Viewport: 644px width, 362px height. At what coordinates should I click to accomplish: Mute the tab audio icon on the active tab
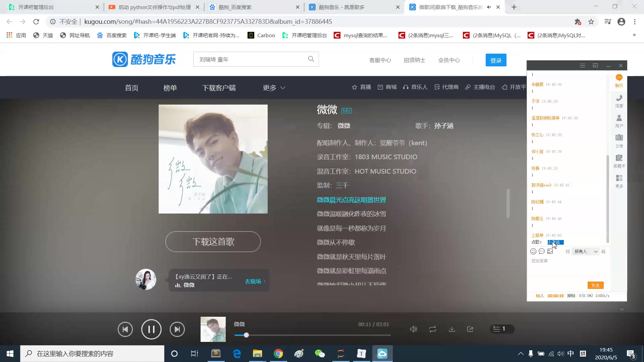coord(489,7)
